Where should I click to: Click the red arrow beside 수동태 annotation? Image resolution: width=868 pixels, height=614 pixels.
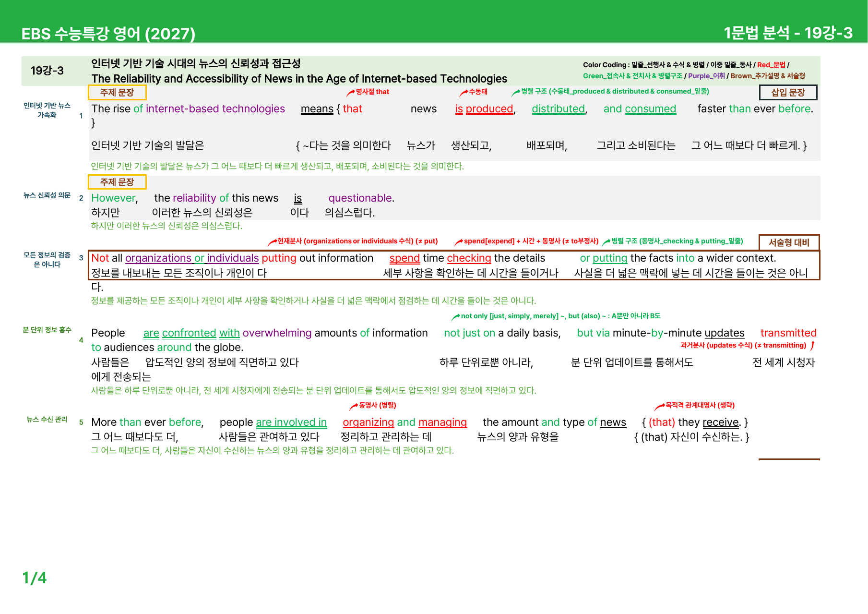pyautogui.click(x=464, y=93)
